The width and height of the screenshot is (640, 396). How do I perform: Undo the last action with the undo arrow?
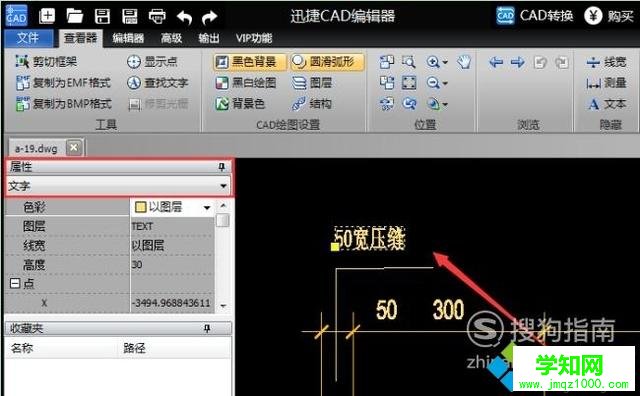point(184,17)
